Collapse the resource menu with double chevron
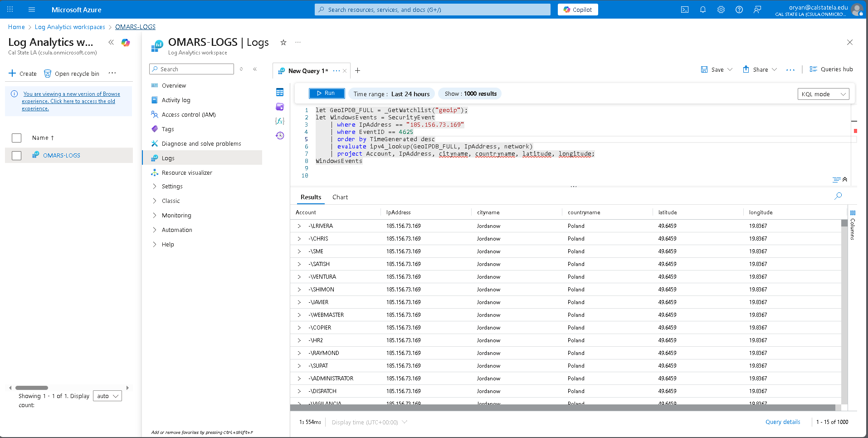868x438 pixels. [x=255, y=69]
